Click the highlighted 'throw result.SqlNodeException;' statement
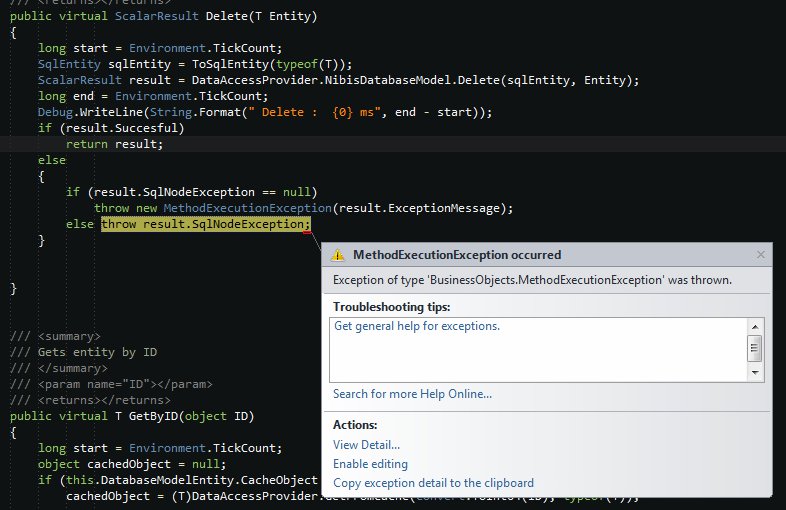 point(206,224)
